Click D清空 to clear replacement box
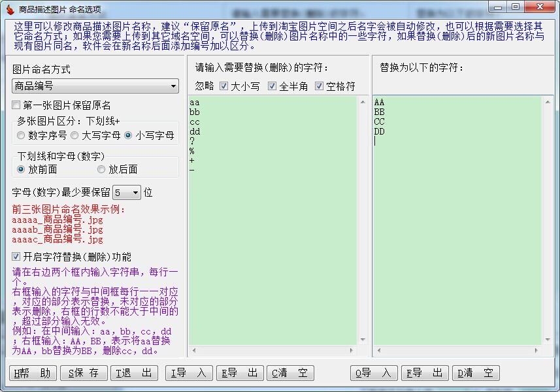The width and height of the screenshot is (560, 392). click(x=476, y=373)
